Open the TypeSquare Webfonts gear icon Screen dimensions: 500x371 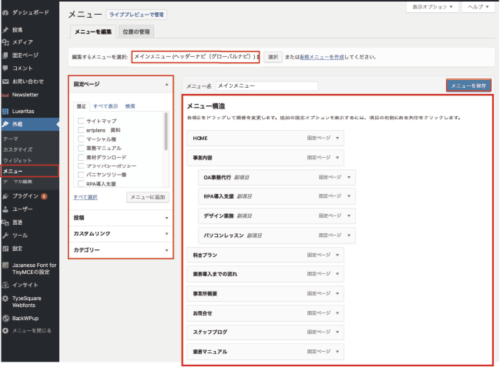(x=5, y=298)
